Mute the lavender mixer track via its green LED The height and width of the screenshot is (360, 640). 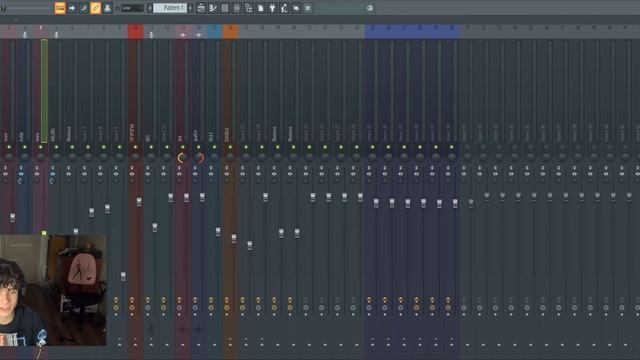point(198,147)
